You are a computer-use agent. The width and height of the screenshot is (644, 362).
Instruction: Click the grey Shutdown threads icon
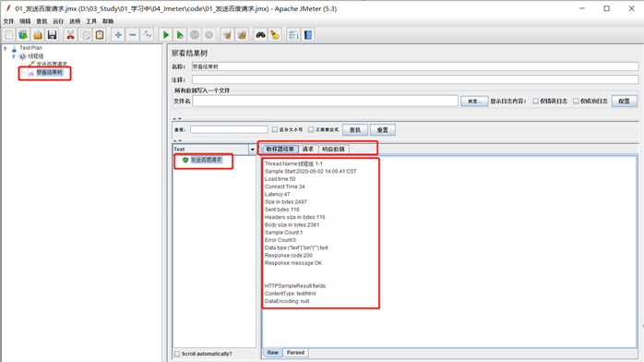tap(209, 35)
